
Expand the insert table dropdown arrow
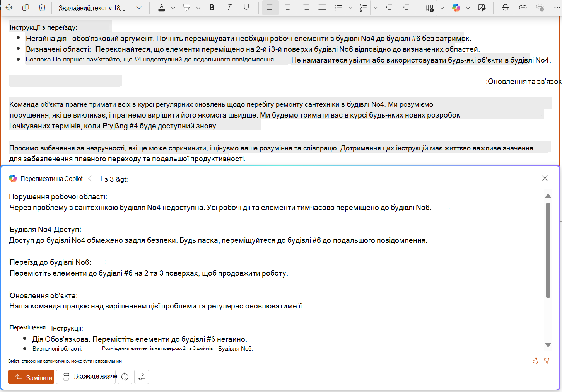[442, 8]
